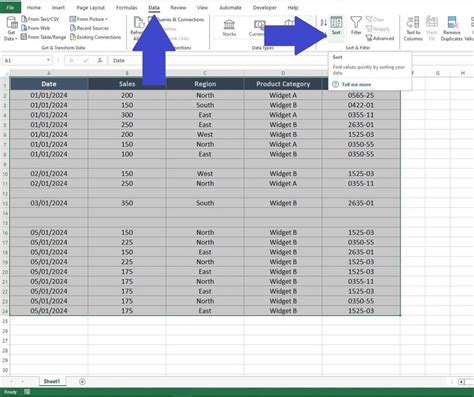474x397 pixels.
Task: Click Remove Duplicates tool
Action: (451, 29)
